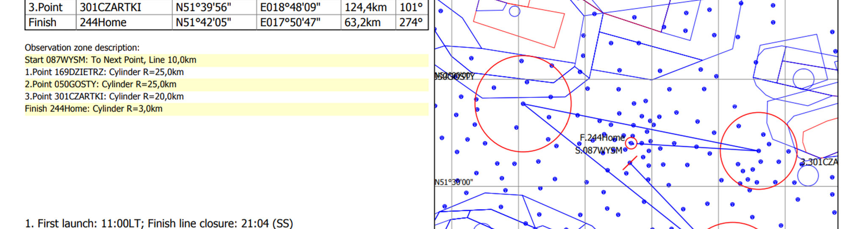Click the blue circle below the 3.301CZA label
The image size is (868, 229).
[x=808, y=176]
